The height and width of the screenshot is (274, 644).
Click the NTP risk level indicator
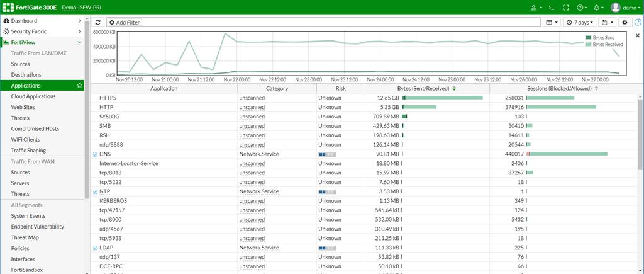[327, 191]
